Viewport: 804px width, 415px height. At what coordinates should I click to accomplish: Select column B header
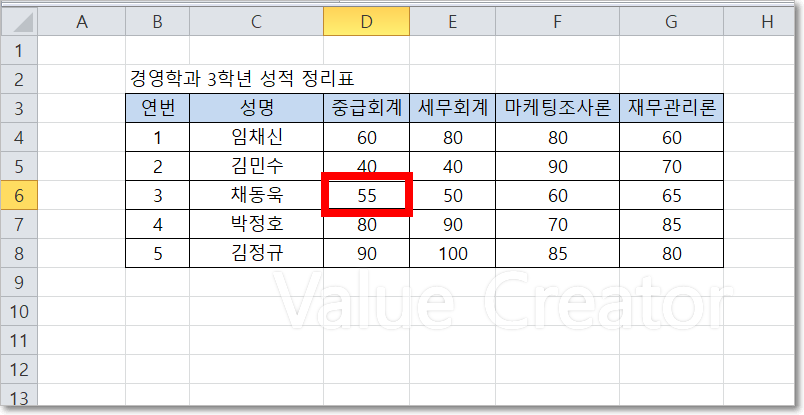(157, 22)
